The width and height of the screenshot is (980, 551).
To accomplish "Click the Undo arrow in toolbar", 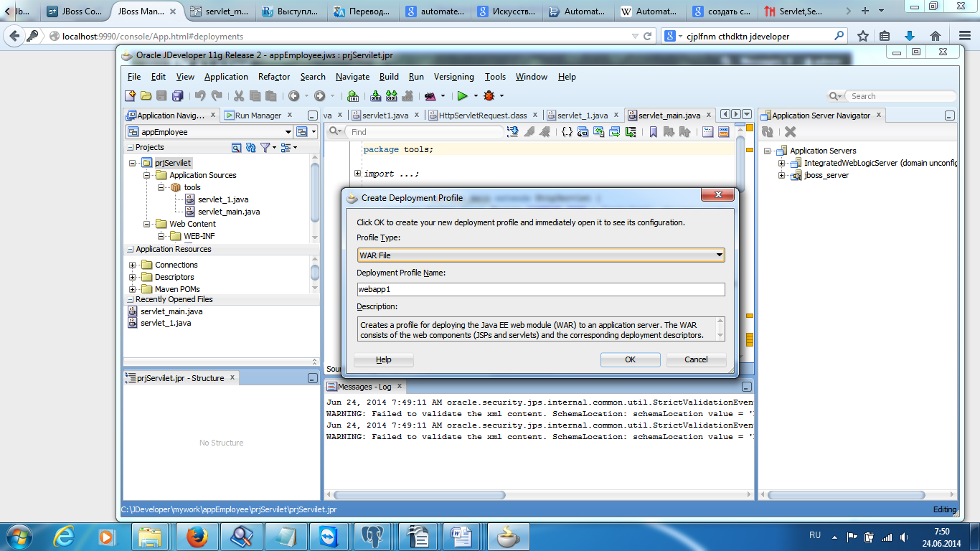I will tap(200, 95).
